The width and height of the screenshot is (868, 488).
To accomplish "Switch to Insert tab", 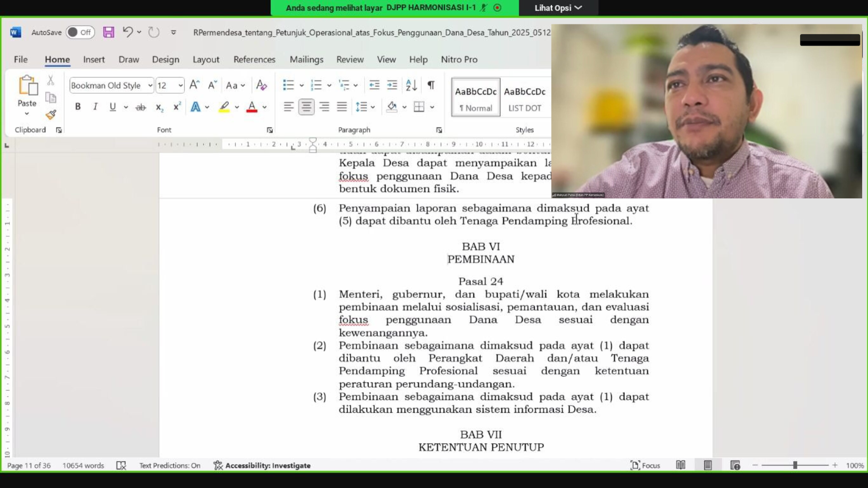I will click(94, 59).
